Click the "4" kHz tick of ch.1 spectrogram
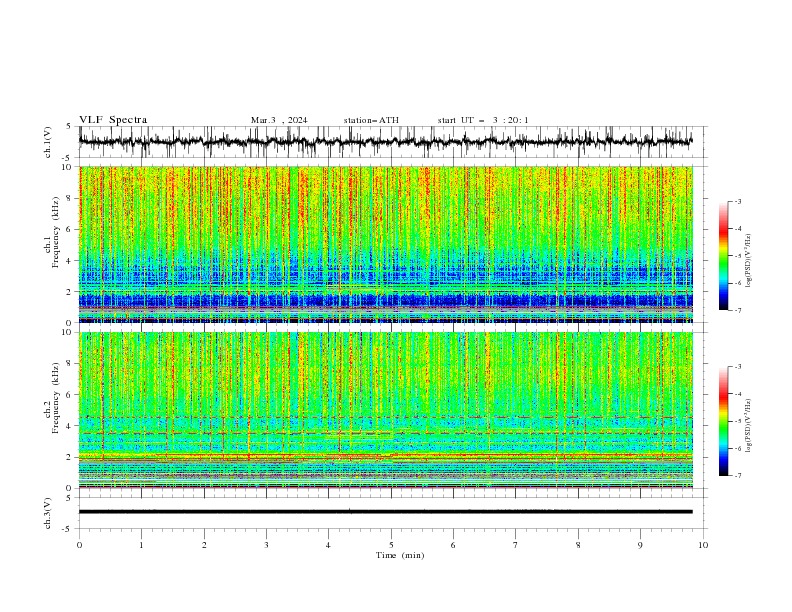 point(70,261)
